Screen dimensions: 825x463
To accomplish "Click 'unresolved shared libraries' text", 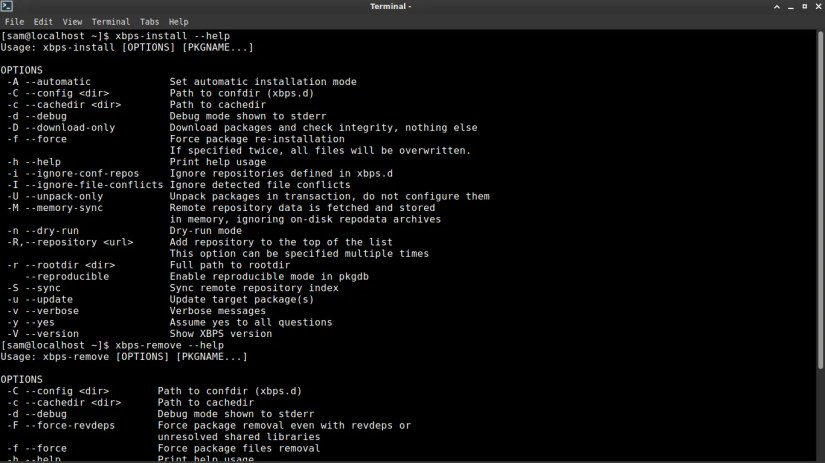I will pyautogui.click(x=239, y=437).
